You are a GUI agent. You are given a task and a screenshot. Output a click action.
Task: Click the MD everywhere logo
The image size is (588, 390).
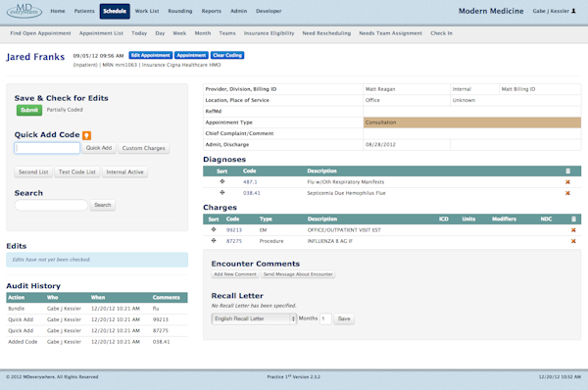point(24,11)
